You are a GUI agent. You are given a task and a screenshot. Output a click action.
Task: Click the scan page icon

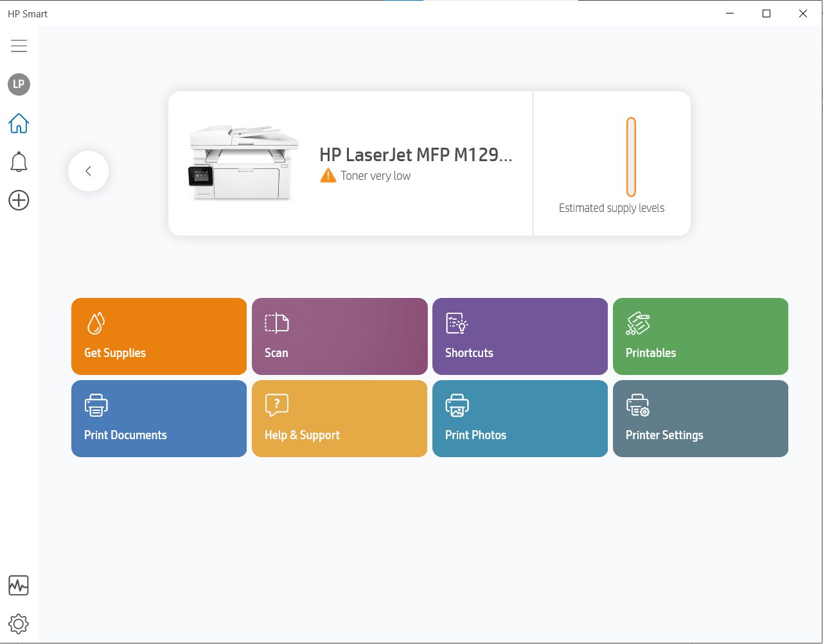277,323
